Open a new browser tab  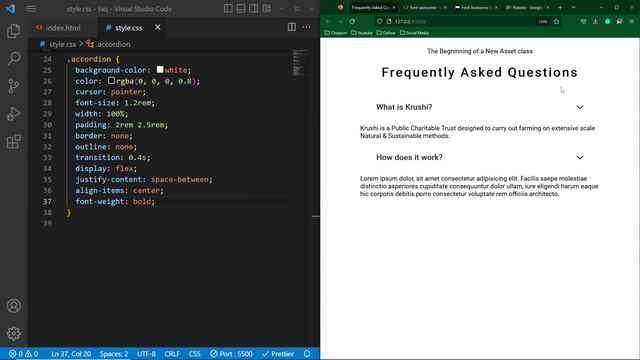(x=560, y=7)
